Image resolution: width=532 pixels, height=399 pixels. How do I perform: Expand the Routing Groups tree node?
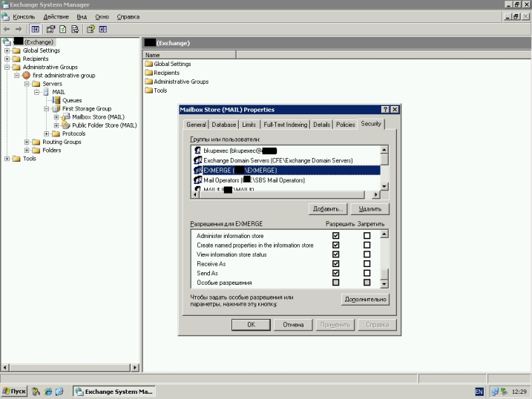[27, 142]
